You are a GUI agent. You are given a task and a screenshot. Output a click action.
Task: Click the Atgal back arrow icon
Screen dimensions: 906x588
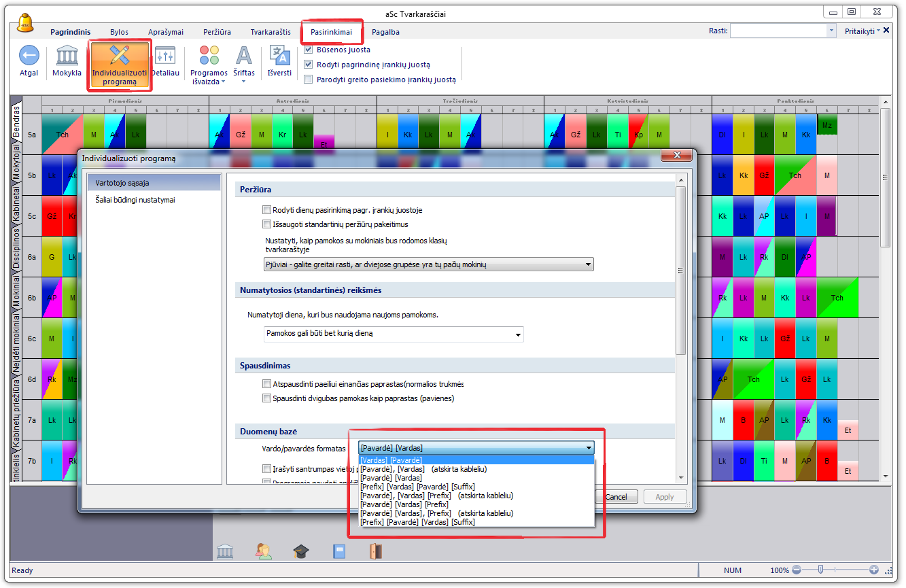[29, 56]
